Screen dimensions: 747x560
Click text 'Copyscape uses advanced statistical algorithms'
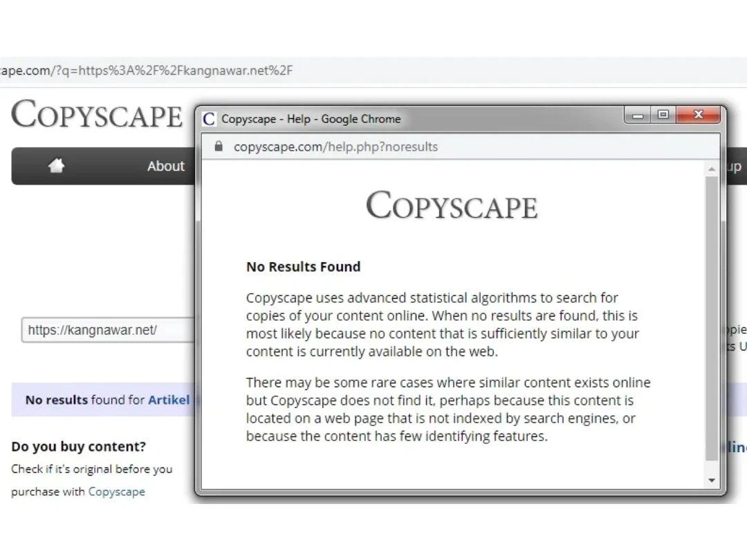pyautogui.click(x=391, y=297)
